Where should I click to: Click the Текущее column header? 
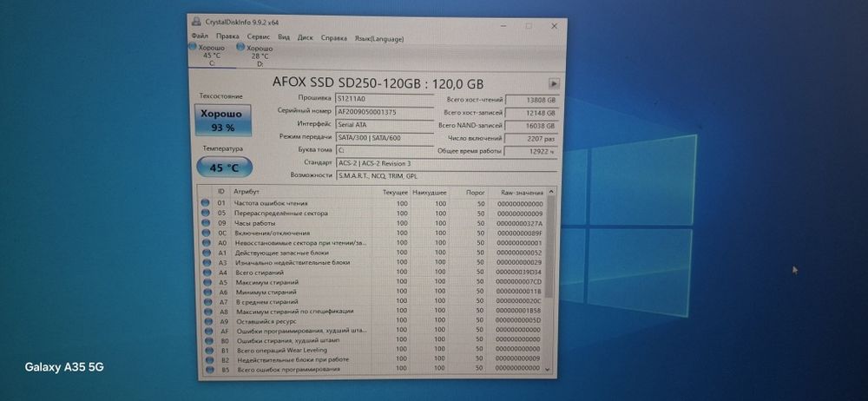[395, 192]
